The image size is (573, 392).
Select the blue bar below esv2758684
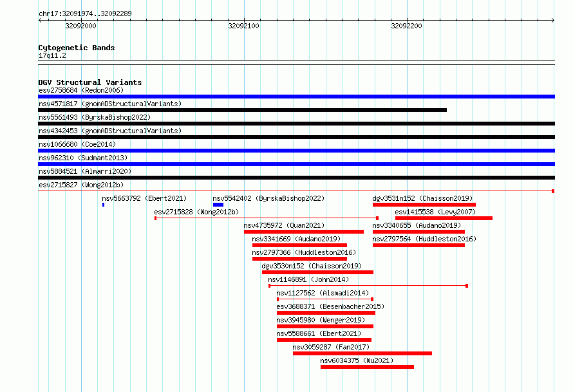[x=296, y=97]
